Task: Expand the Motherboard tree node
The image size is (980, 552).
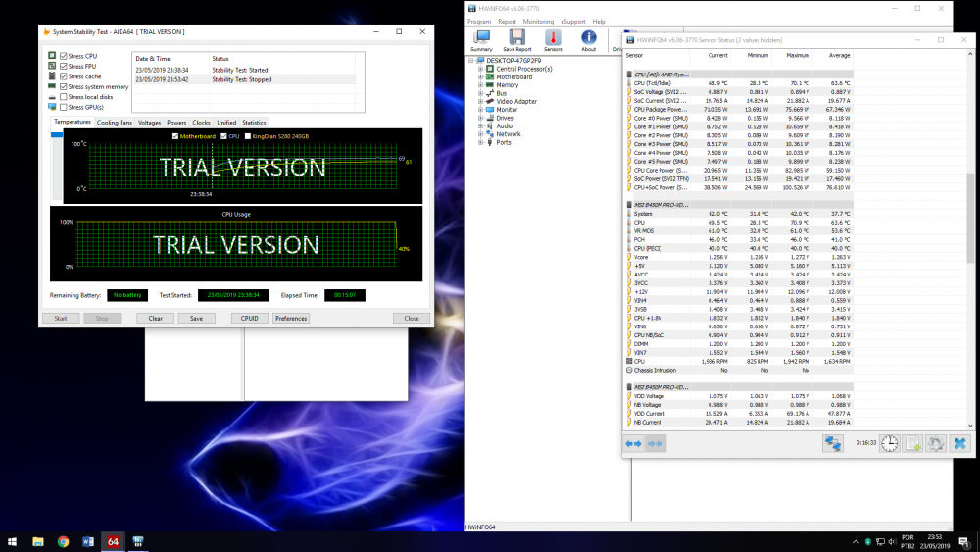Action: pos(480,77)
